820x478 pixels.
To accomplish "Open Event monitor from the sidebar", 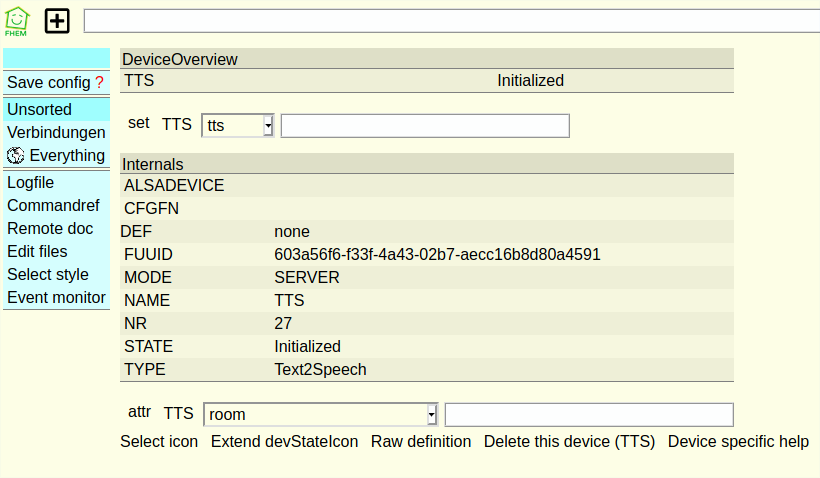I will (56, 298).
